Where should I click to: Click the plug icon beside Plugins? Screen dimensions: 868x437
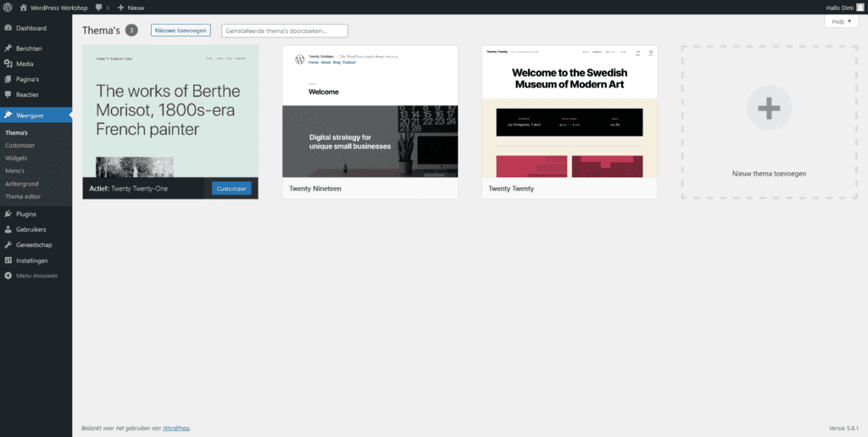[8, 214]
